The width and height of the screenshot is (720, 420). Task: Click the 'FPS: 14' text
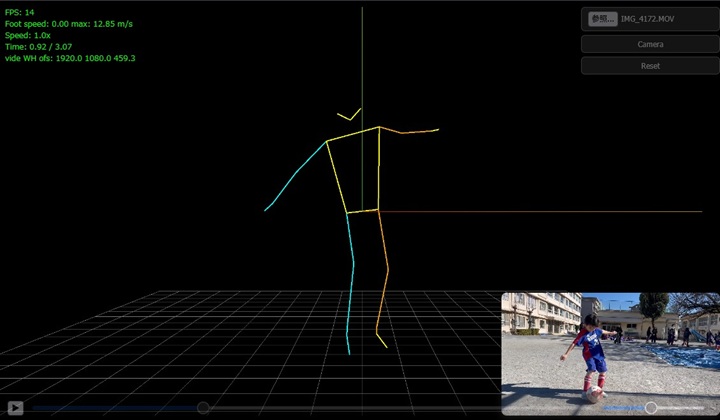(19, 12)
